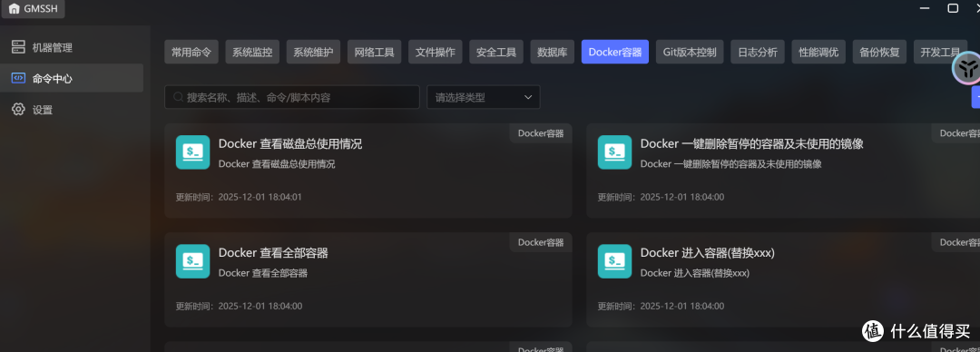980x352 pixels.
Task: Minimize the GMSSH window
Action: tap(925, 8)
